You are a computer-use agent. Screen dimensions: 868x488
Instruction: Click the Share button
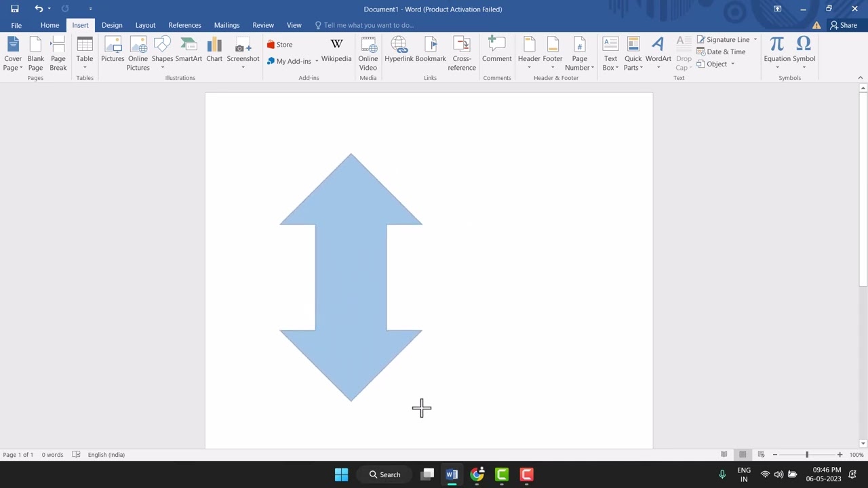tap(844, 25)
